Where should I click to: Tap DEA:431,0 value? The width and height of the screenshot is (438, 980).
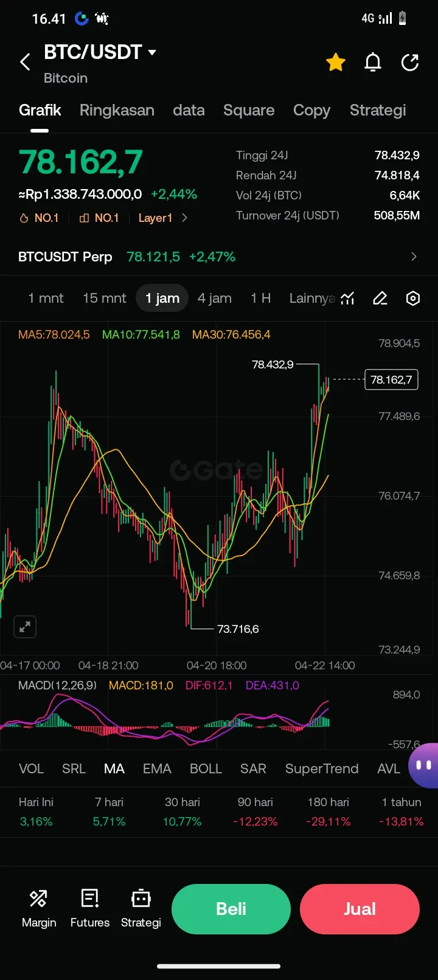[x=273, y=685]
